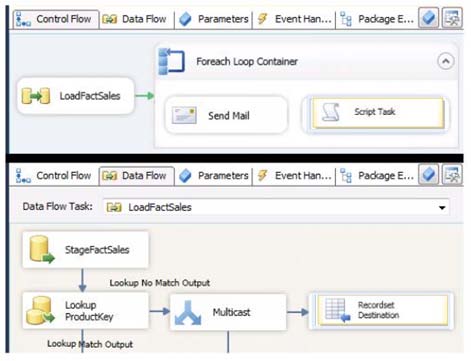Select the Lookup ProductKey component
Image resolution: width=471 pixels, height=361 pixels.
(85, 311)
